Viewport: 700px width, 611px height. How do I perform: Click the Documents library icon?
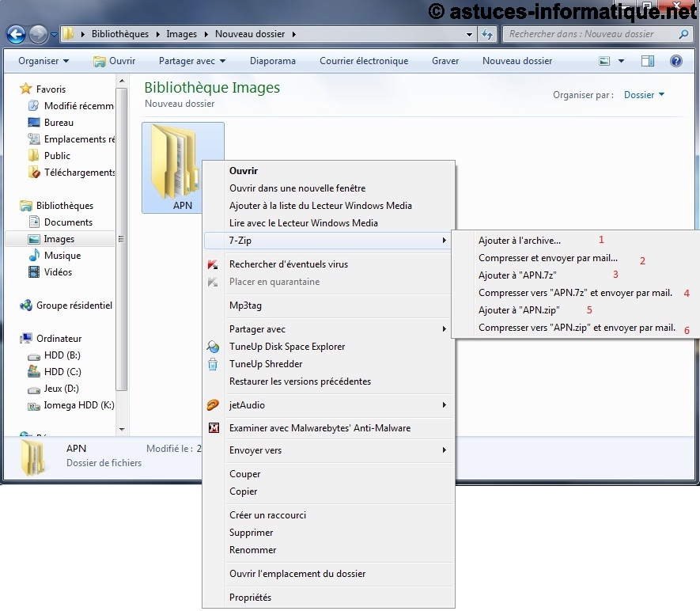tap(34, 222)
